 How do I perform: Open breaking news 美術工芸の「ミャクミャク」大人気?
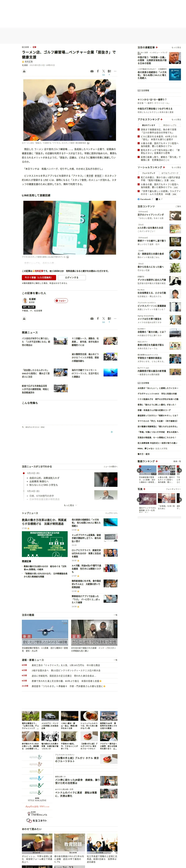pyautogui.click(x=66, y=665)
